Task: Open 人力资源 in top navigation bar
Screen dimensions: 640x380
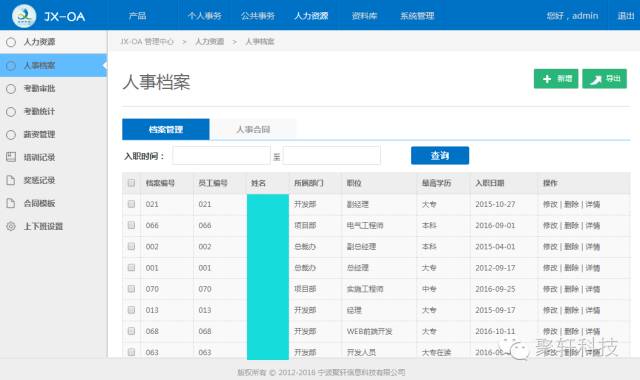Action: 311,16
